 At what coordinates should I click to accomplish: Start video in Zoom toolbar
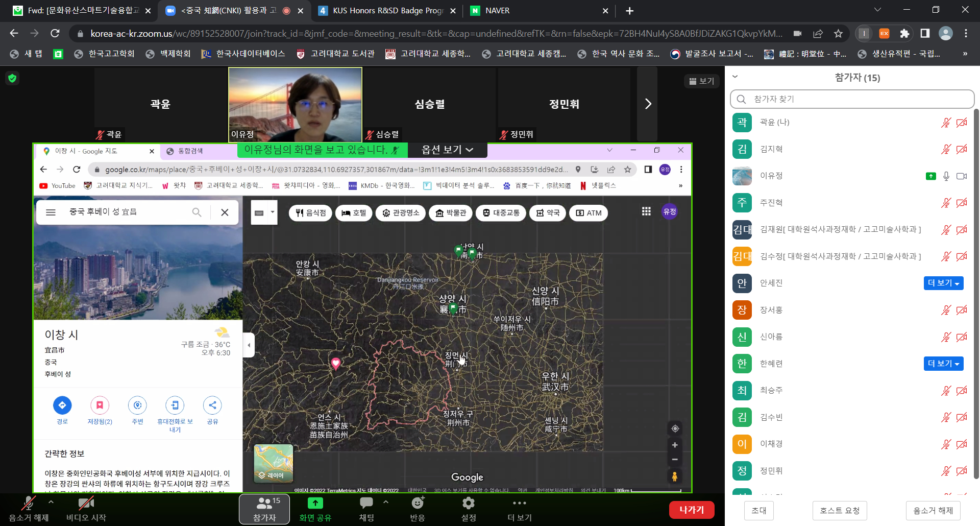tap(86, 504)
